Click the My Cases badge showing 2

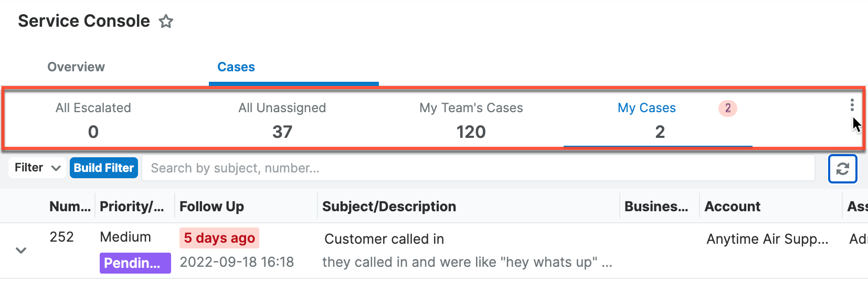pos(727,108)
